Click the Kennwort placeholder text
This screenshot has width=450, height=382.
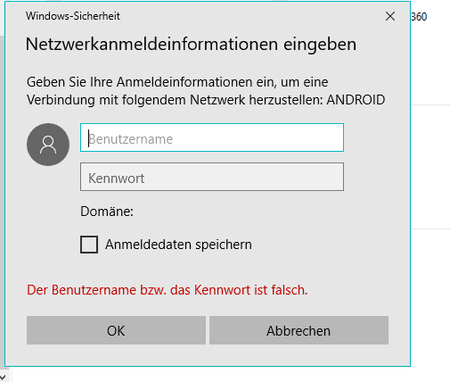tap(116, 178)
